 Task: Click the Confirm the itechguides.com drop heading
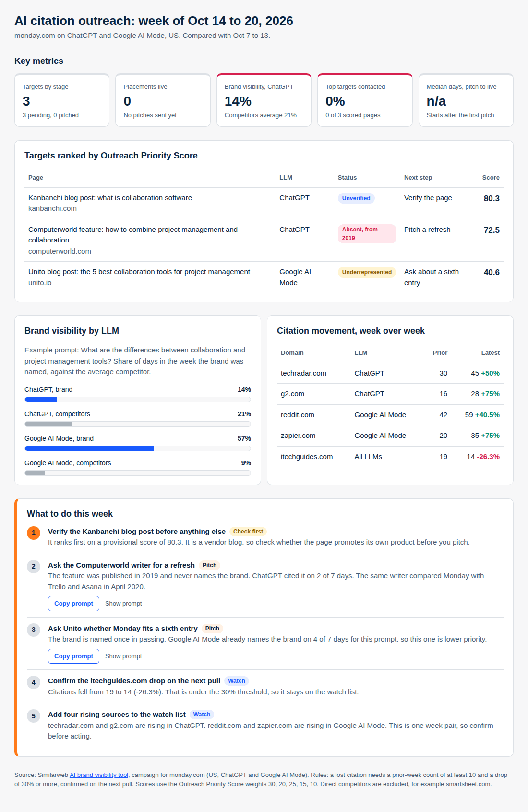134,681
